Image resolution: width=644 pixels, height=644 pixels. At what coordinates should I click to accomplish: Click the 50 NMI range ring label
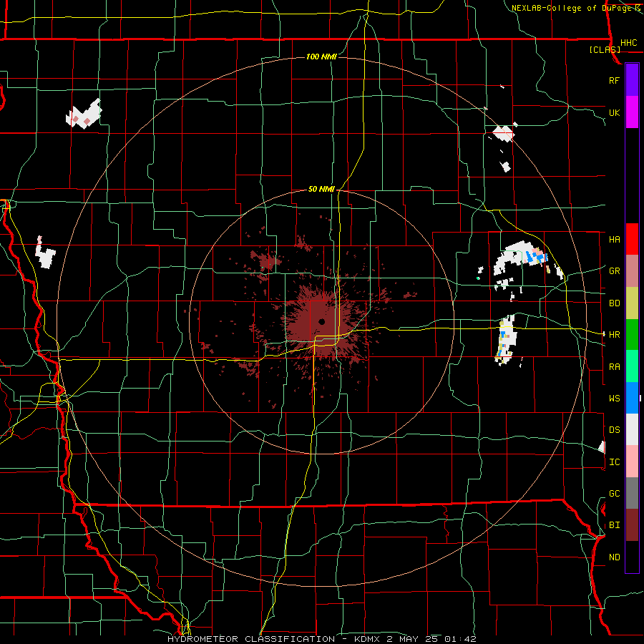[321, 190]
